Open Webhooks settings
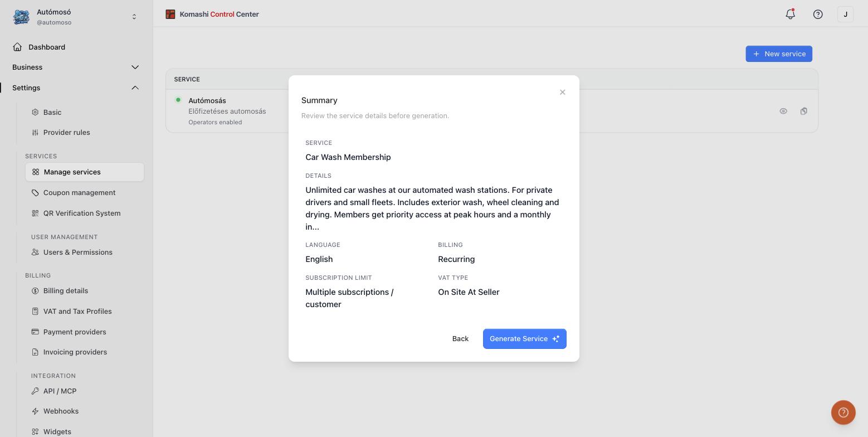Image resolution: width=868 pixels, height=437 pixels. click(x=61, y=411)
